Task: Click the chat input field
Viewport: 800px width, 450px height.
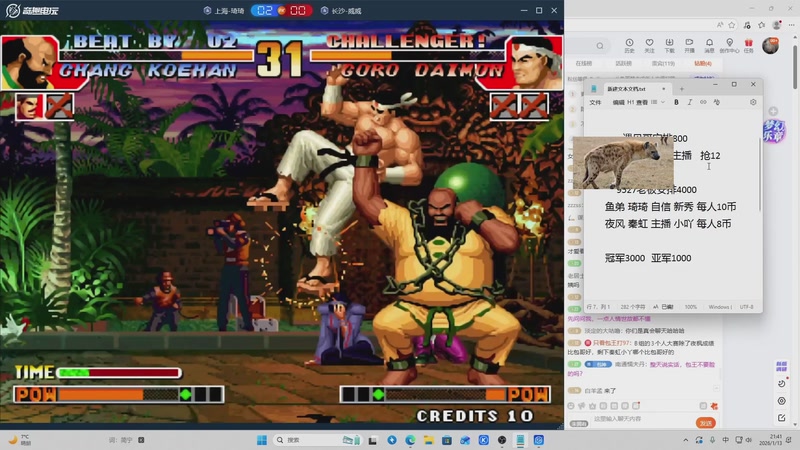Action: click(642, 419)
